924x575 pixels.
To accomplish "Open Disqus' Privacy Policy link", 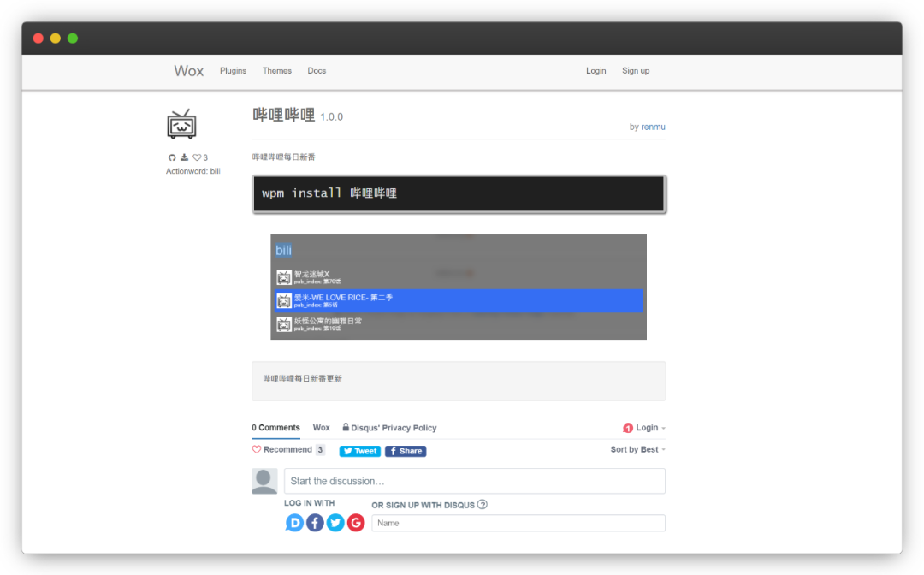I will pyautogui.click(x=394, y=428).
